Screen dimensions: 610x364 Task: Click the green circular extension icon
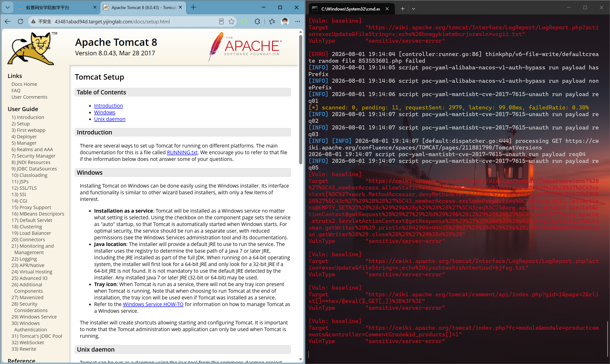pos(244,22)
